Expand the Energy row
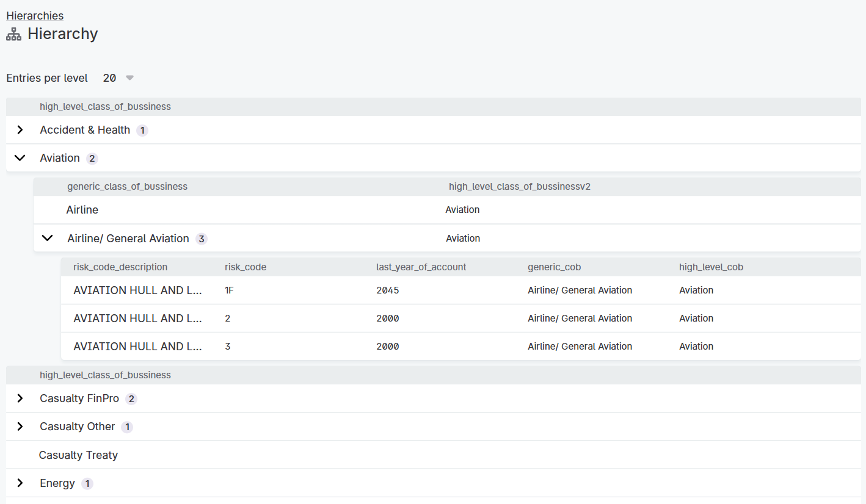The image size is (866, 504). point(20,483)
